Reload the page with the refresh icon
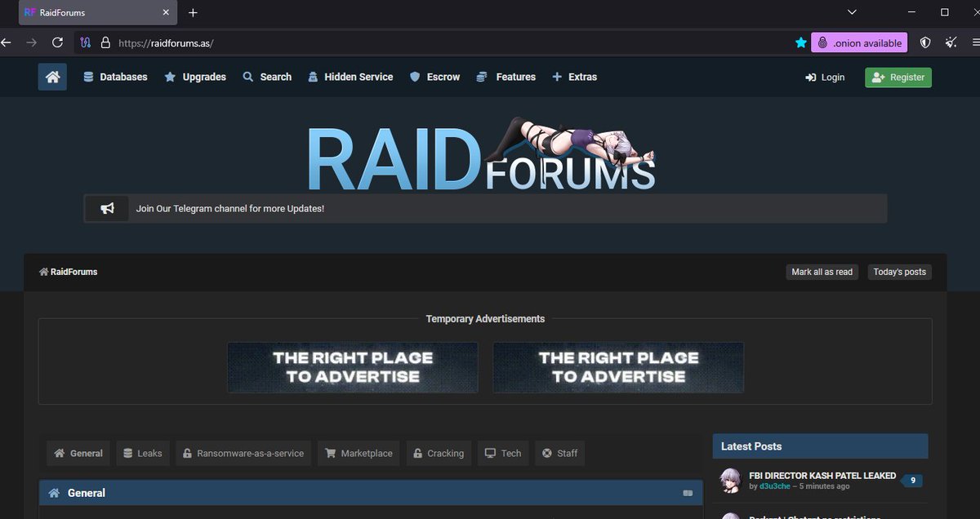Viewport: 980px width, 519px height. 57,42
